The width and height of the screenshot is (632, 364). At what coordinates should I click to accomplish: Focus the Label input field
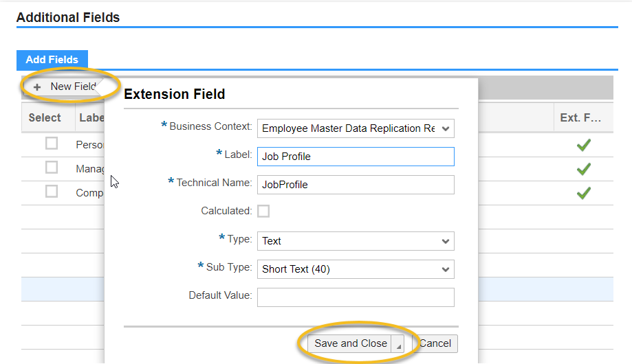coord(356,157)
